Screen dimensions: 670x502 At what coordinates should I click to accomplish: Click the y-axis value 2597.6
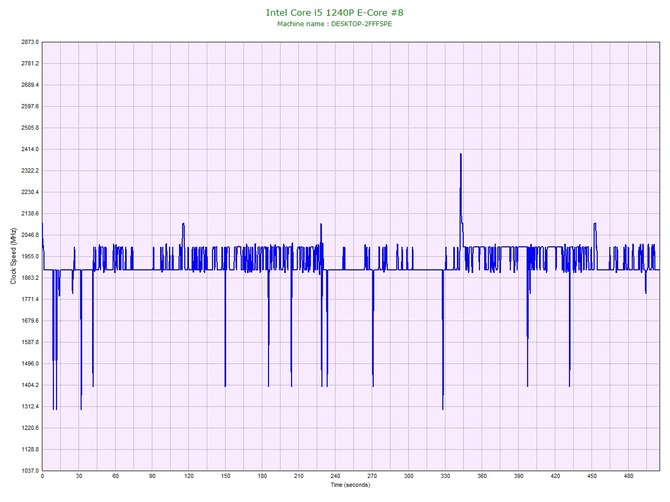pyautogui.click(x=30, y=106)
